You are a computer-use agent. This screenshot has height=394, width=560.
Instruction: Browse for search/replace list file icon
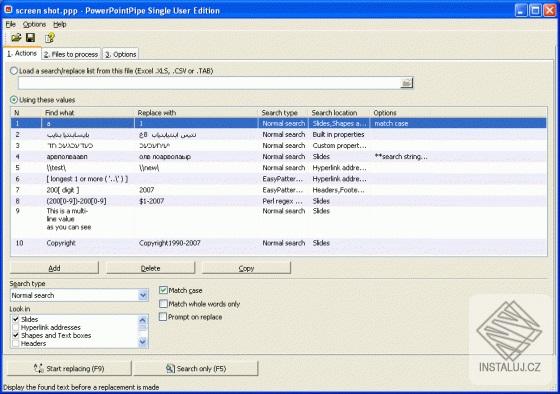[x=406, y=83]
